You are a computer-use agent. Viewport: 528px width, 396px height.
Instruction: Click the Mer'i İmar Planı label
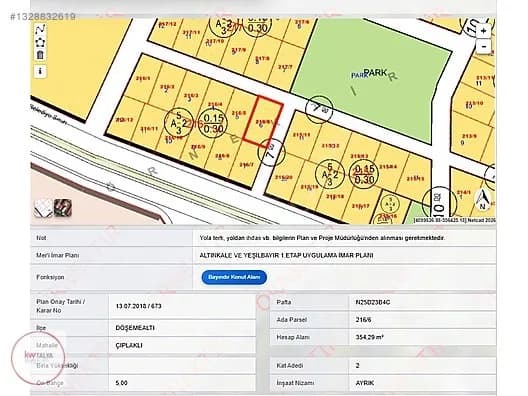tap(58, 256)
